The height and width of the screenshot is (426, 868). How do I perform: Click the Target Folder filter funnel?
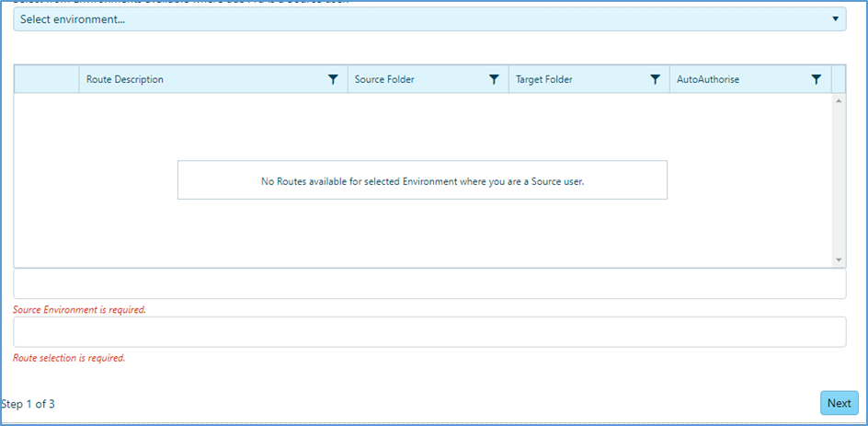click(655, 80)
